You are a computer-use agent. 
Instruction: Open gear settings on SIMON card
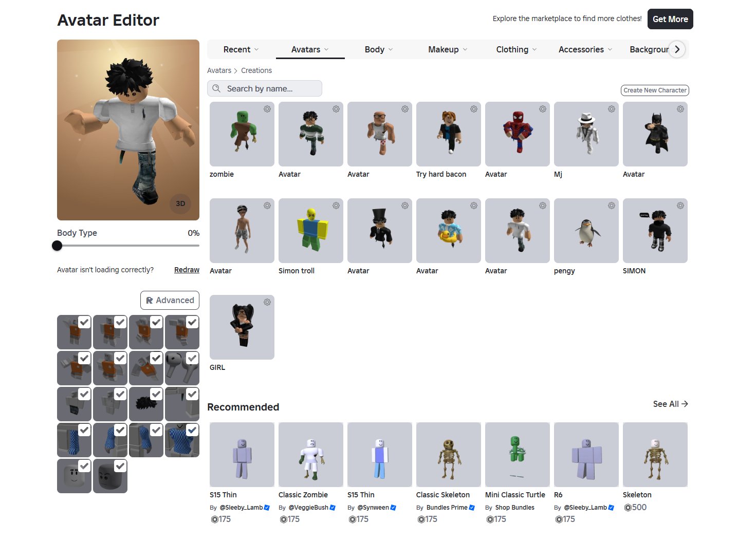680,206
